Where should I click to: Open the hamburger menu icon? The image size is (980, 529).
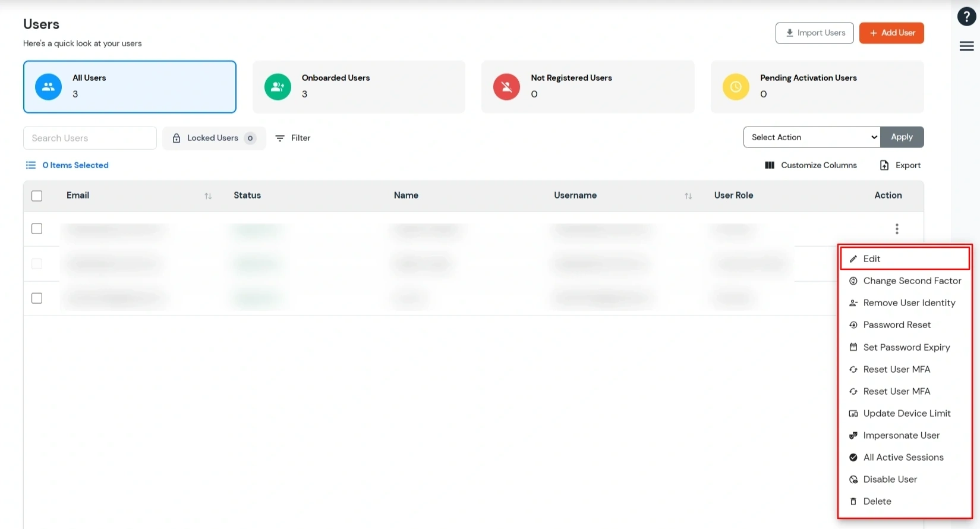pos(966,46)
